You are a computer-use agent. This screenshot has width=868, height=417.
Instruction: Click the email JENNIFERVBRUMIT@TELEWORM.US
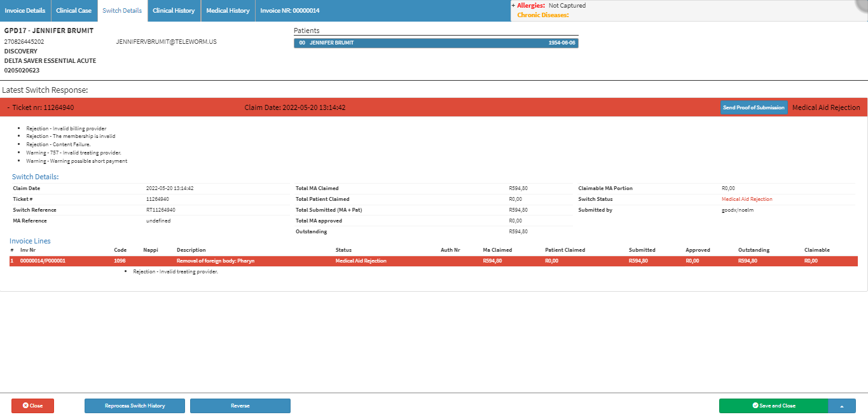click(167, 41)
